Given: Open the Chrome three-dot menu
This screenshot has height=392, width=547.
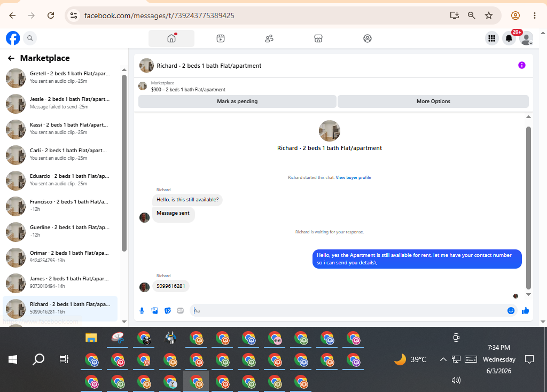Looking at the screenshot, I should 534,15.
